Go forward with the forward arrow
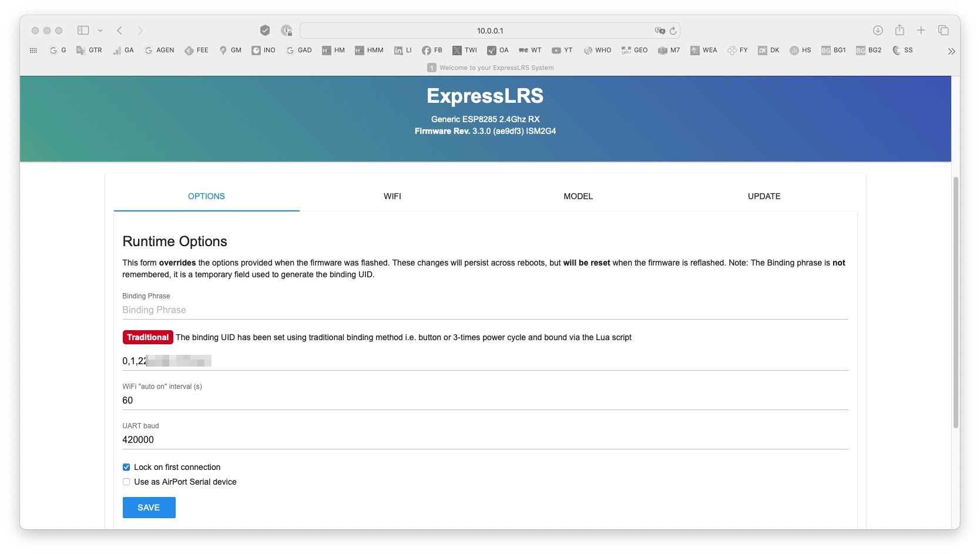980x554 pixels. coord(140,31)
